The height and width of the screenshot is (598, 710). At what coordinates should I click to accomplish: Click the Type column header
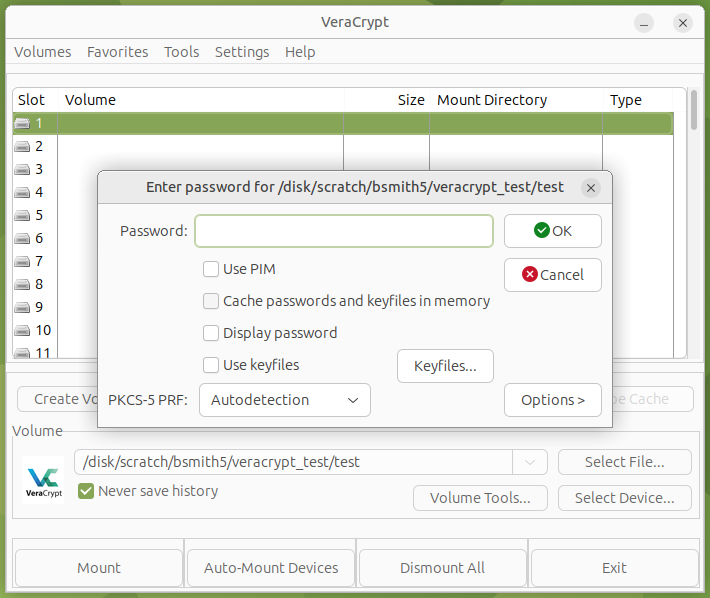[638, 100]
